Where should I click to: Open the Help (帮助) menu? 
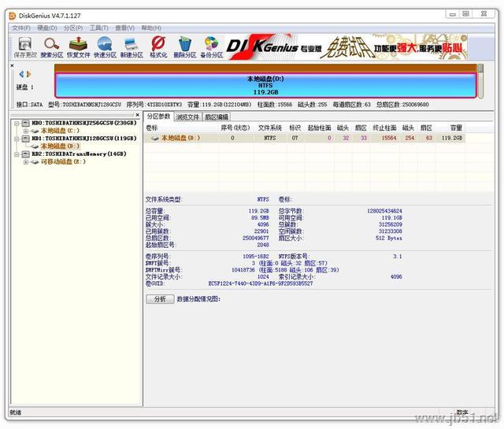point(151,28)
